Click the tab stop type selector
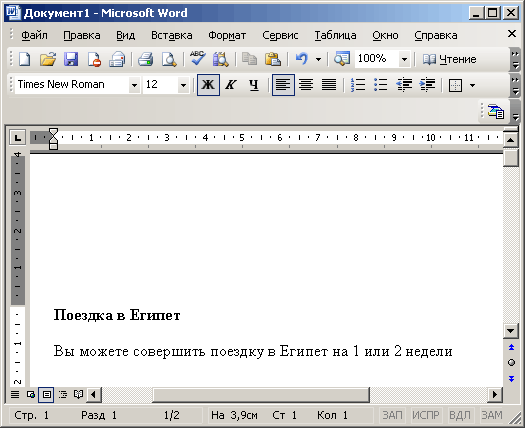 17,137
